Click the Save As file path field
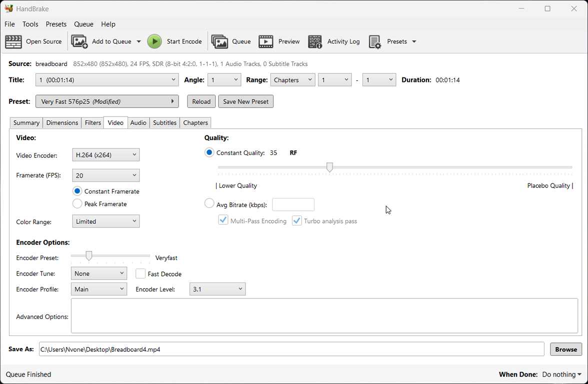This screenshot has width=588, height=384. click(x=291, y=349)
